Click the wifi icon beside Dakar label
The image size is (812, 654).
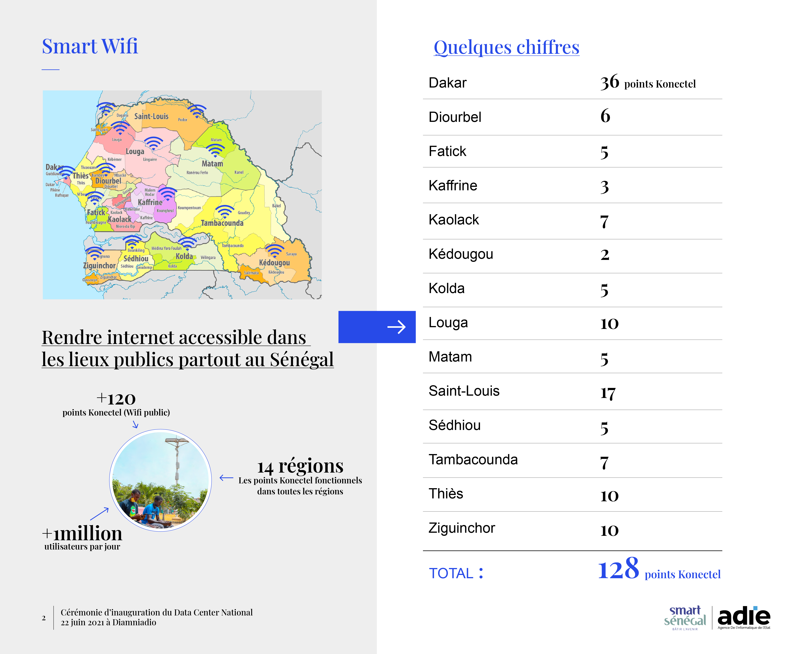point(66,172)
